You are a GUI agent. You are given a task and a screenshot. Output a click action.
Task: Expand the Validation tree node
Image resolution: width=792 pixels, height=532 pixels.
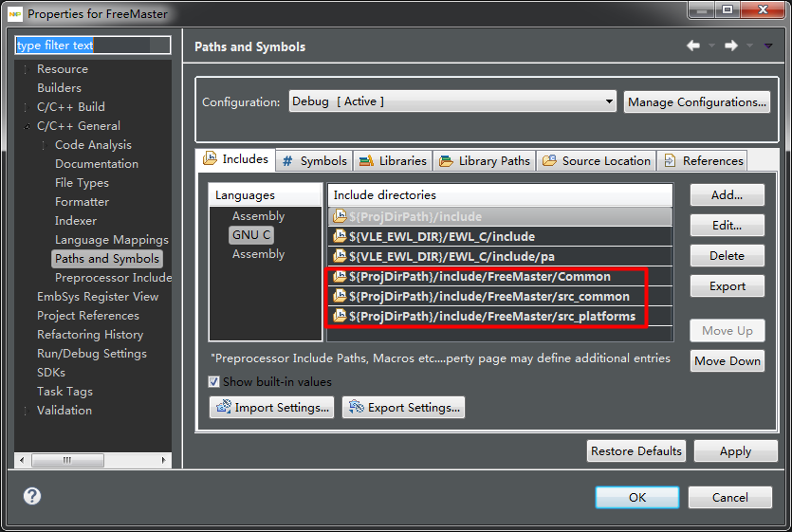pos(26,411)
